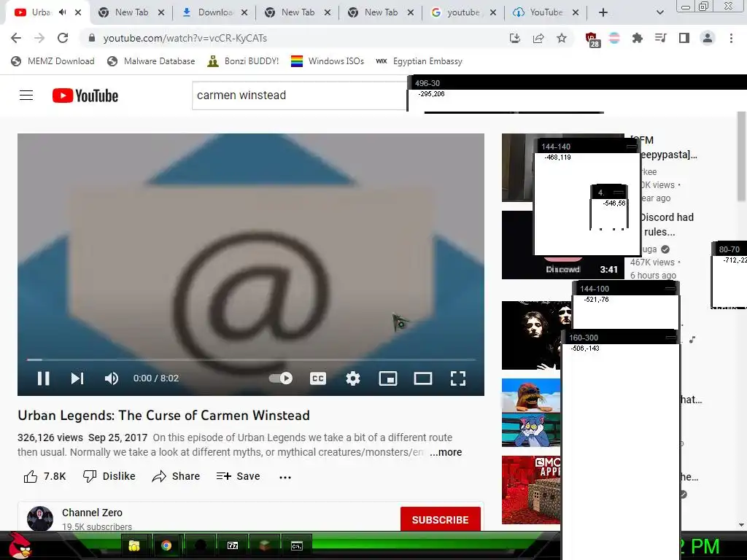The height and width of the screenshot is (560, 747).
Task: Subscribe to Channel Zero
Action: [x=440, y=519]
